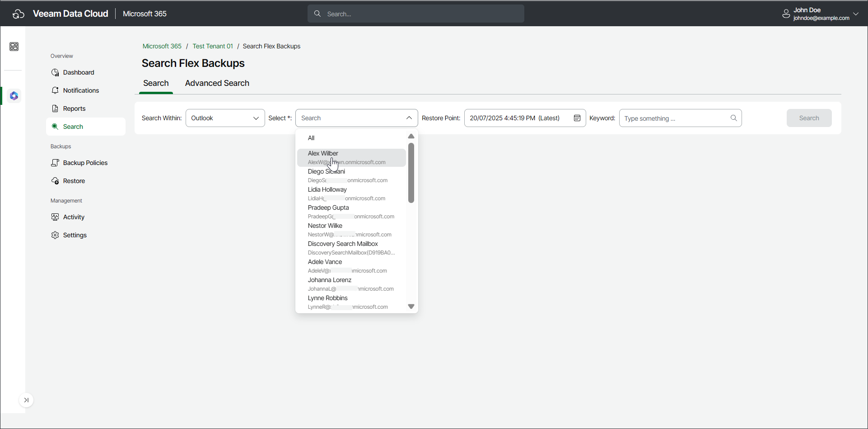
Task: Click the Veeam Data Cloud logo icon
Action: [18, 14]
